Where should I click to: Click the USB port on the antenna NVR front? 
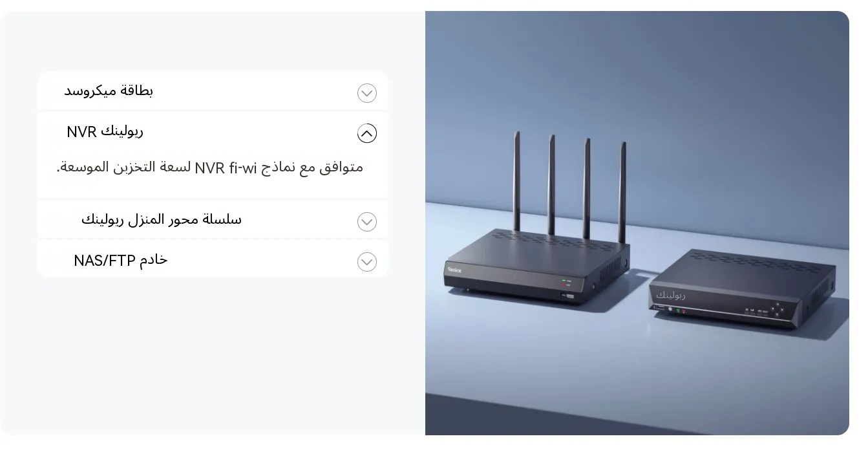click(569, 296)
